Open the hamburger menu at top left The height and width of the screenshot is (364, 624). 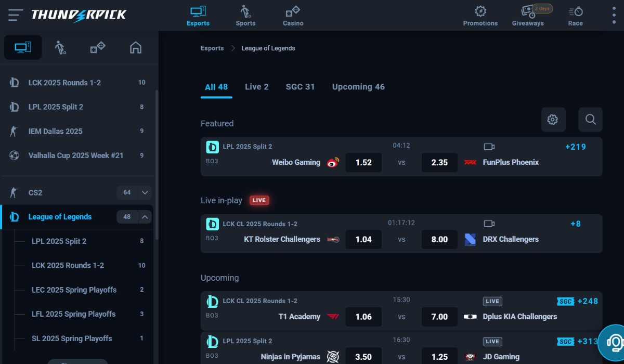click(15, 15)
